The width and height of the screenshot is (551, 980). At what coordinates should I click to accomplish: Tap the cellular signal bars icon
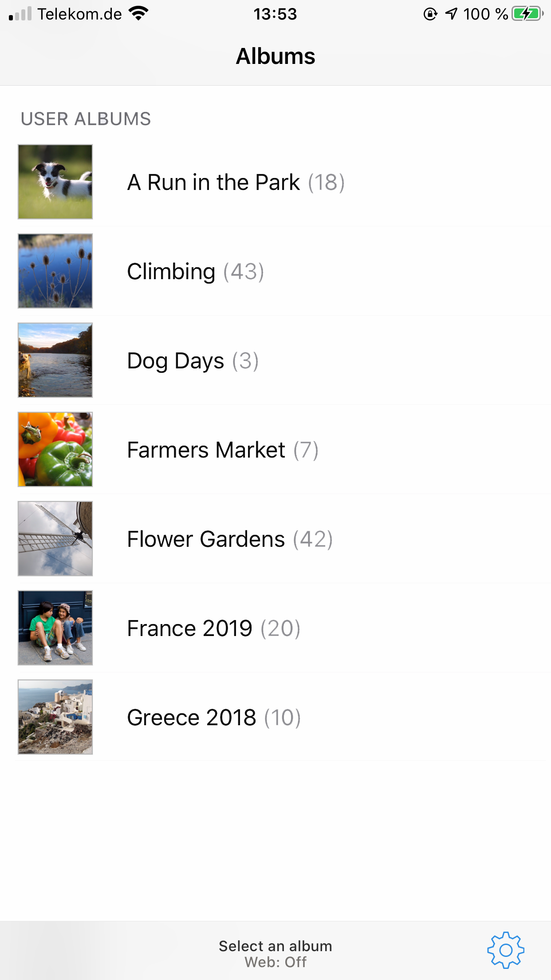[20, 14]
